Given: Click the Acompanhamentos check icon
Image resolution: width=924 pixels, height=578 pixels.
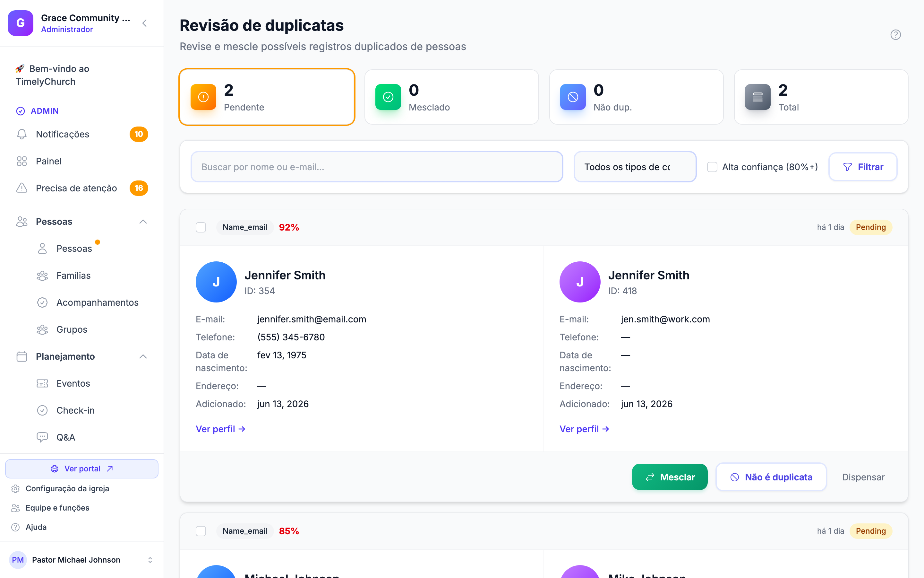Looking at the screenshot, I should coord(42,302).
